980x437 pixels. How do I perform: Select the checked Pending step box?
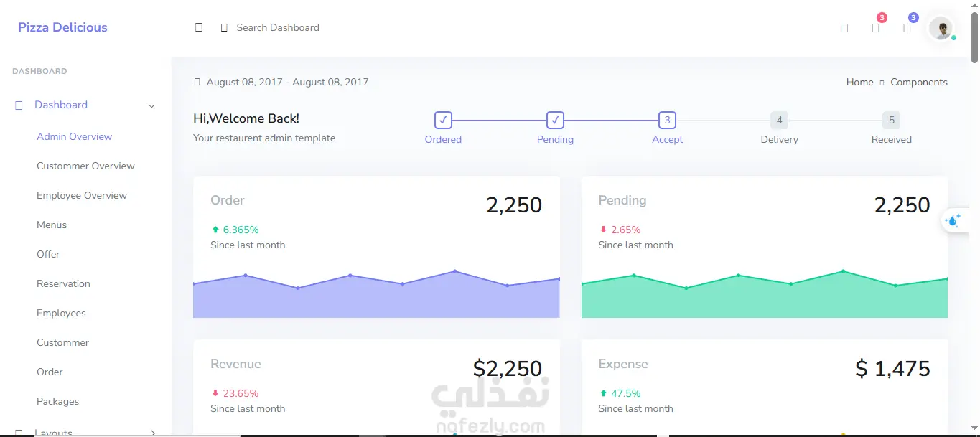click(555, 120)
